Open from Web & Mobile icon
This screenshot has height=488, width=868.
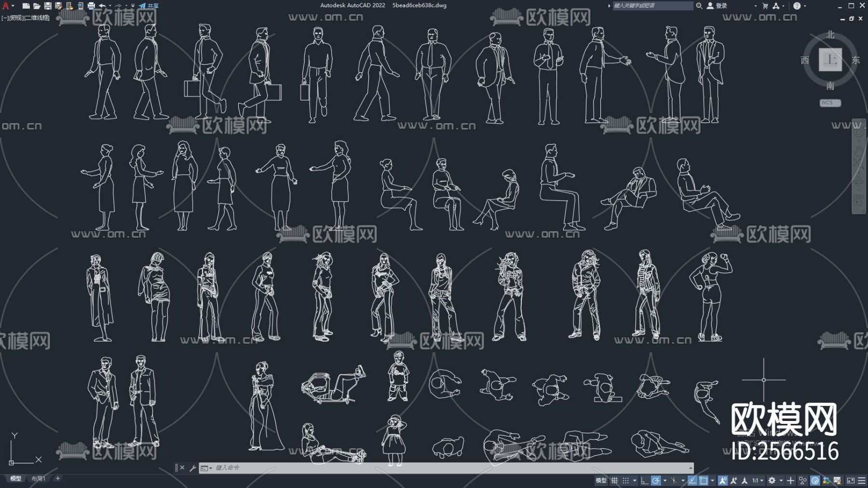click(69, 6)
